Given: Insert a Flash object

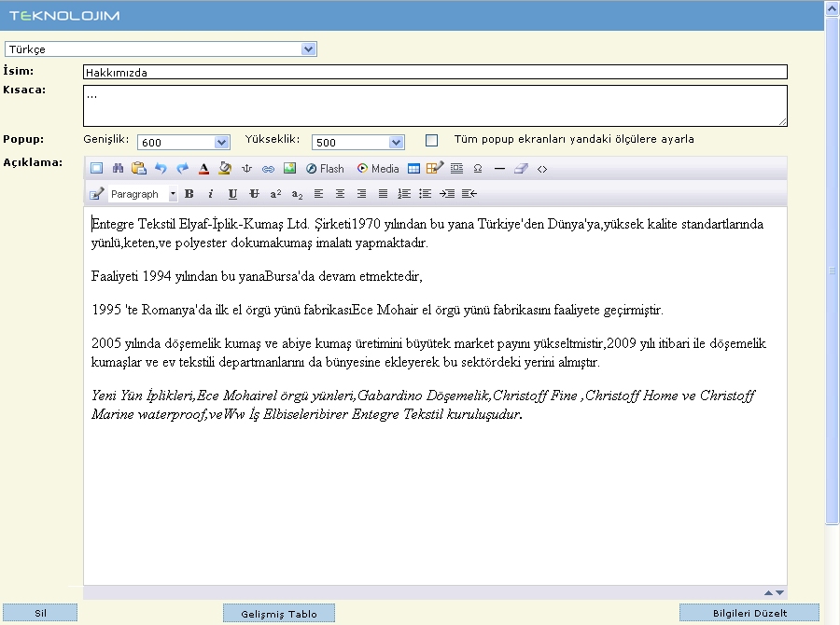Looking at the screenshot, I should pos(325,169).
